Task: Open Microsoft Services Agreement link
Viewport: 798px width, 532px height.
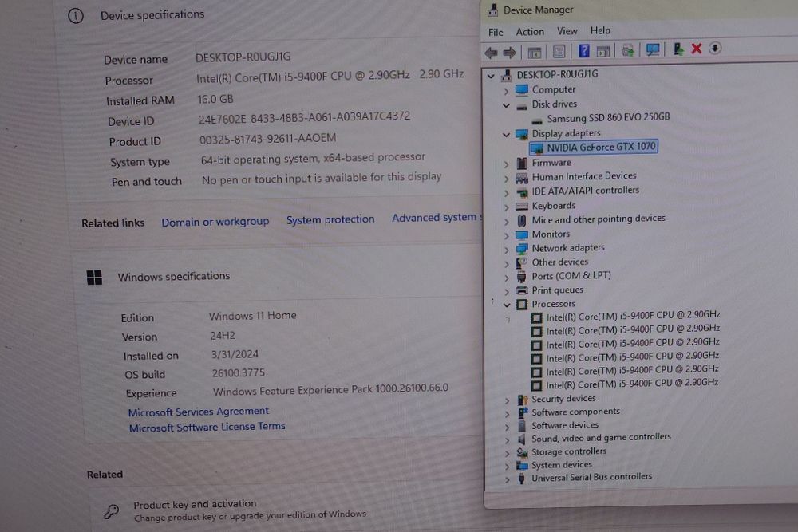Action: (x=199, y=412)
